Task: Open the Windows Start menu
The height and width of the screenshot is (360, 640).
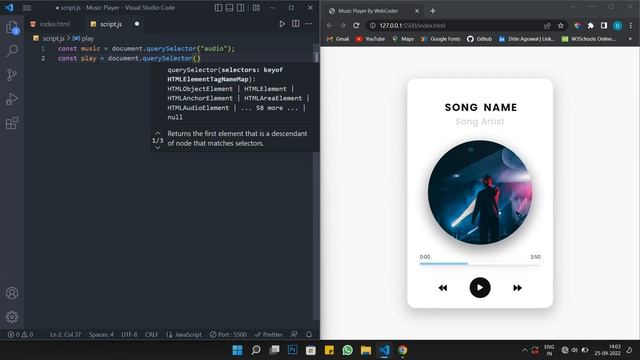Action: point(237,350)
